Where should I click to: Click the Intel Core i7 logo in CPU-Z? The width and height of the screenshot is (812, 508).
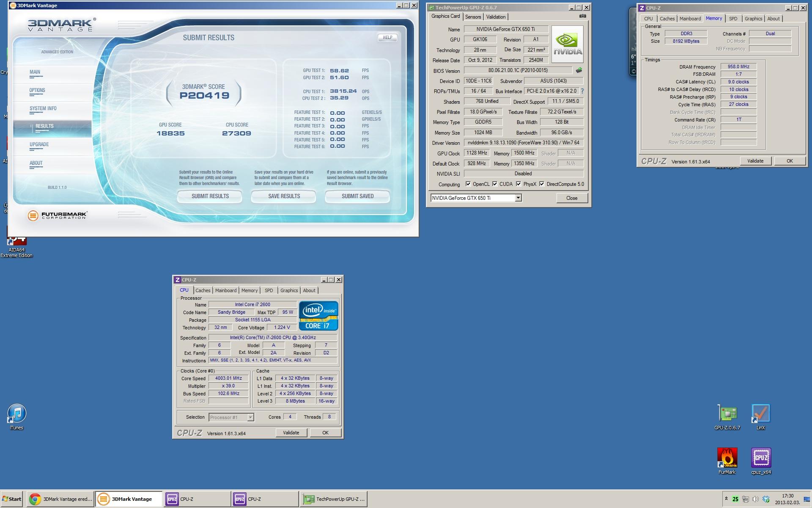coord(318,316)
